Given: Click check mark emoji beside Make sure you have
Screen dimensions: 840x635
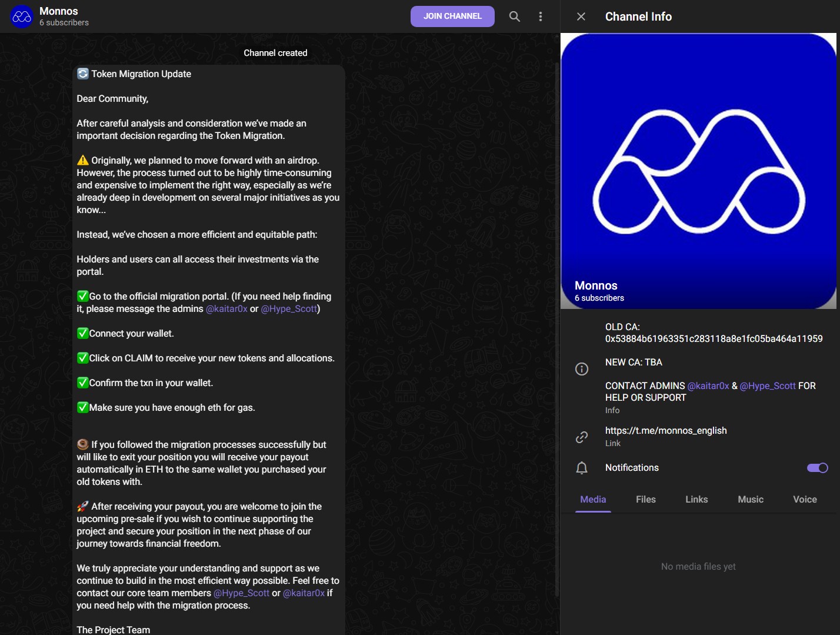Looking at the screenshot, I should [x=83, y=407].
